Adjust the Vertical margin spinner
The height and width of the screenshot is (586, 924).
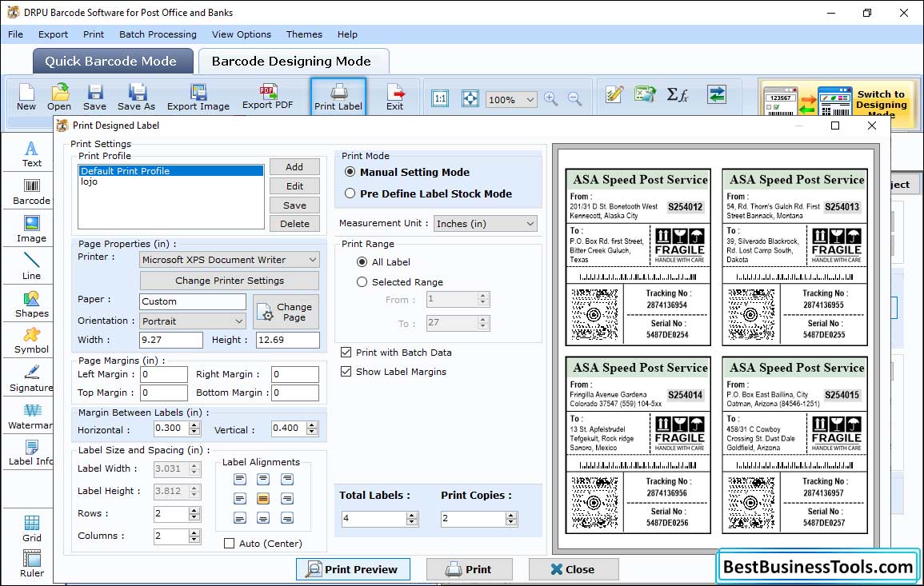pos(312,429)
